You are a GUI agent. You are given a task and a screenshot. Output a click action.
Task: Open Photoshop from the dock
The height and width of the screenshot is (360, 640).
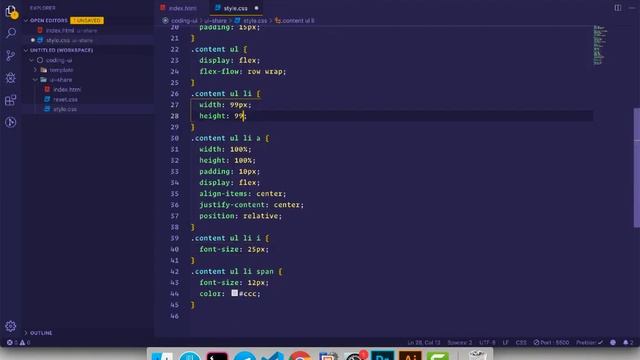(x=382, y=356)
